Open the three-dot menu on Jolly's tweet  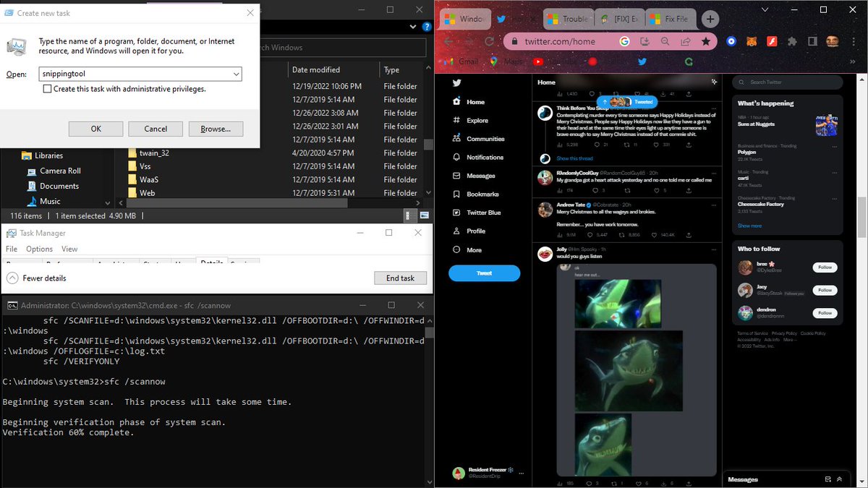[x=714, y=249]
